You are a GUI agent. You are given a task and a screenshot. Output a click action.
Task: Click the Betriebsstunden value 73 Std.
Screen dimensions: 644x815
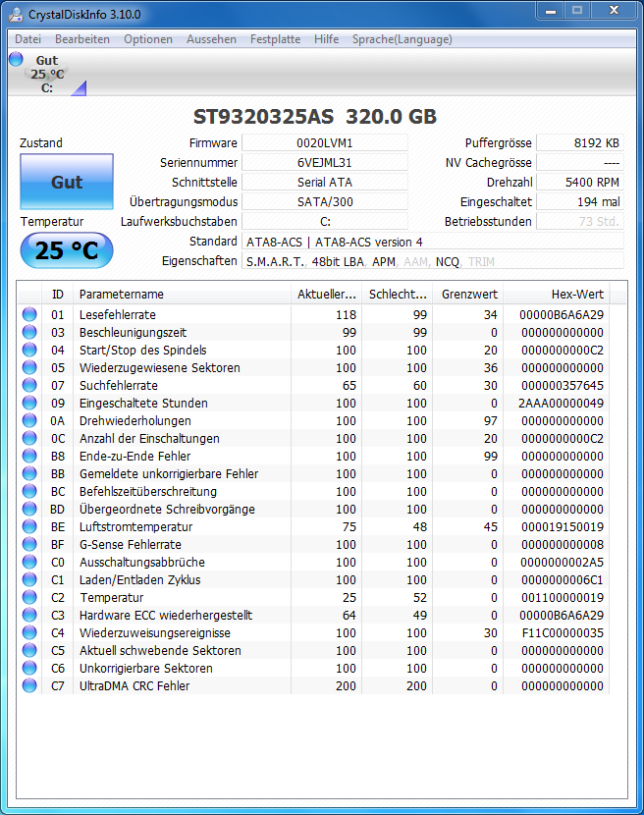click(x=579, y=221)
